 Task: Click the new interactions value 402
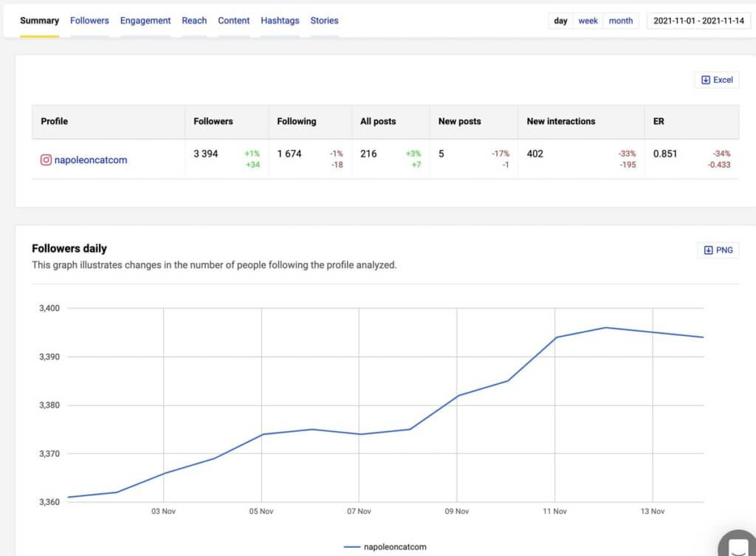click(x=535, y=154)
